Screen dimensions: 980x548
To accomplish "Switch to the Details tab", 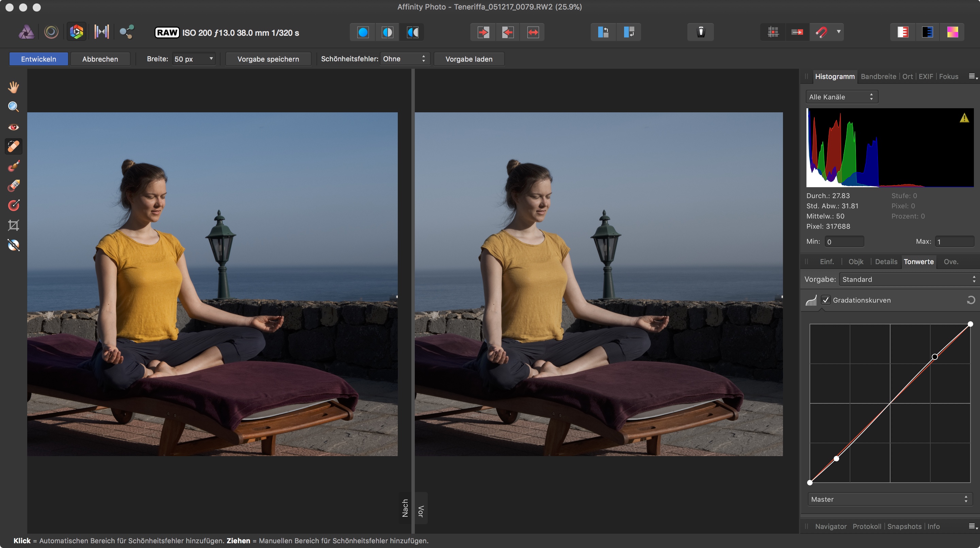I will click(886, 261).
